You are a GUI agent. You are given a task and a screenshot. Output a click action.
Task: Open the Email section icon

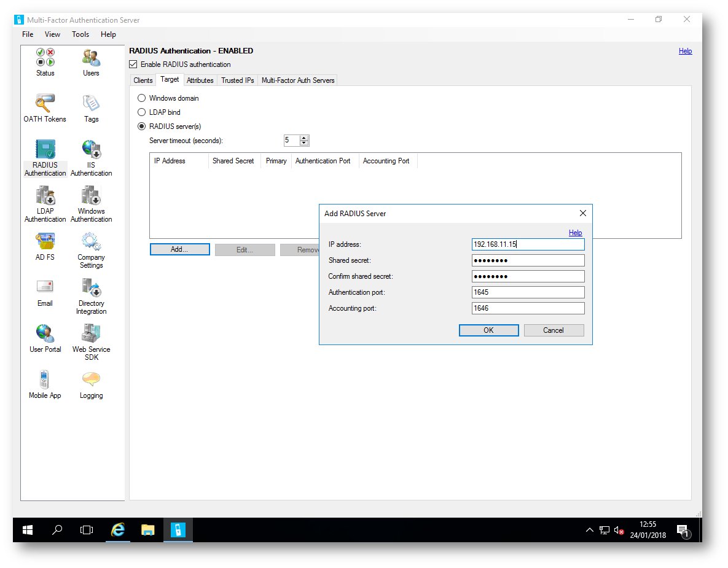click(45, 292)
